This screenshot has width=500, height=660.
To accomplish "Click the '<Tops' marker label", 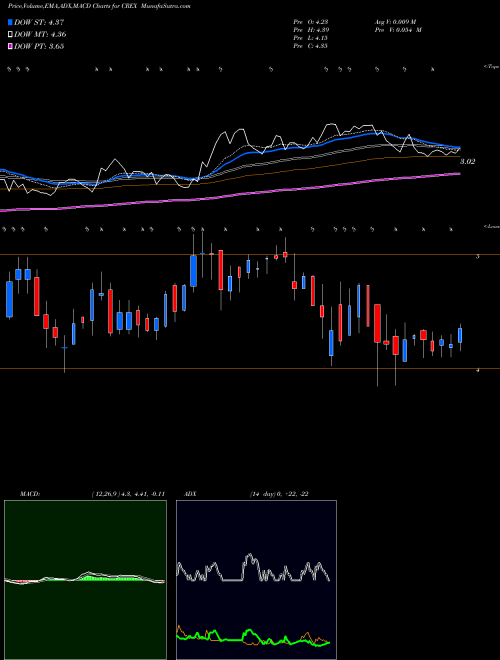I will click(491, 67).
